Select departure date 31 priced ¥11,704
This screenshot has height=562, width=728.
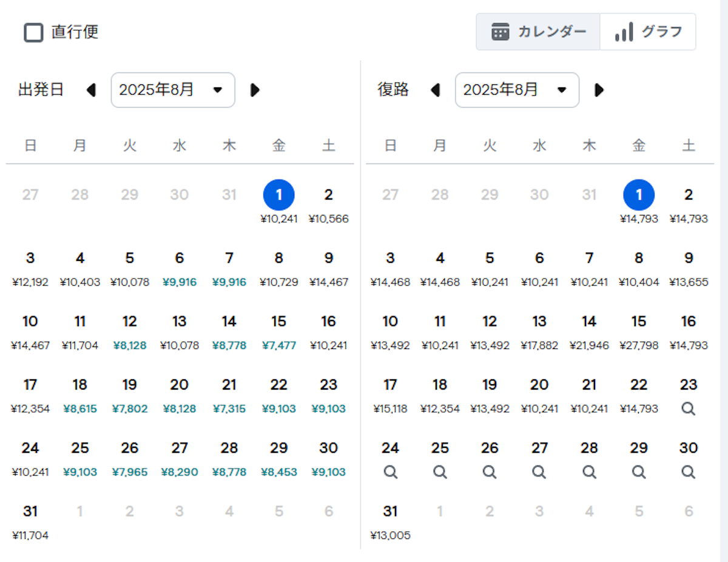30,521
